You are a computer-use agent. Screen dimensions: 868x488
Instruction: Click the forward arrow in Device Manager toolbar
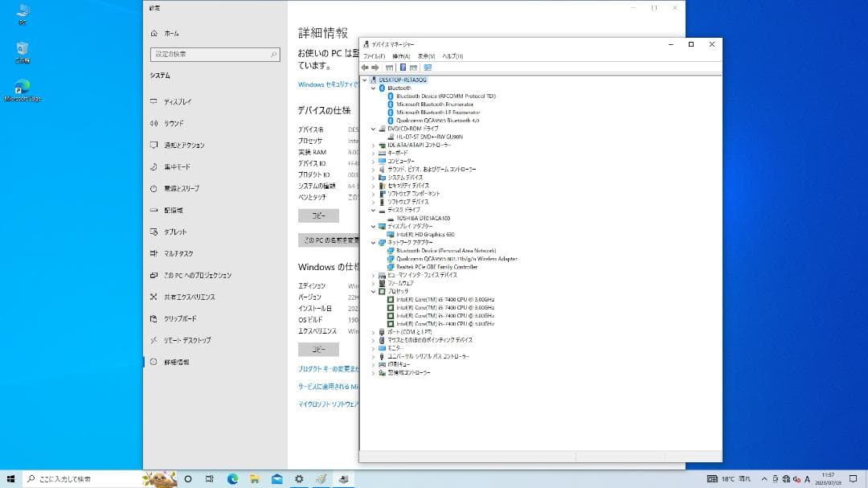(x=375, y=67)
